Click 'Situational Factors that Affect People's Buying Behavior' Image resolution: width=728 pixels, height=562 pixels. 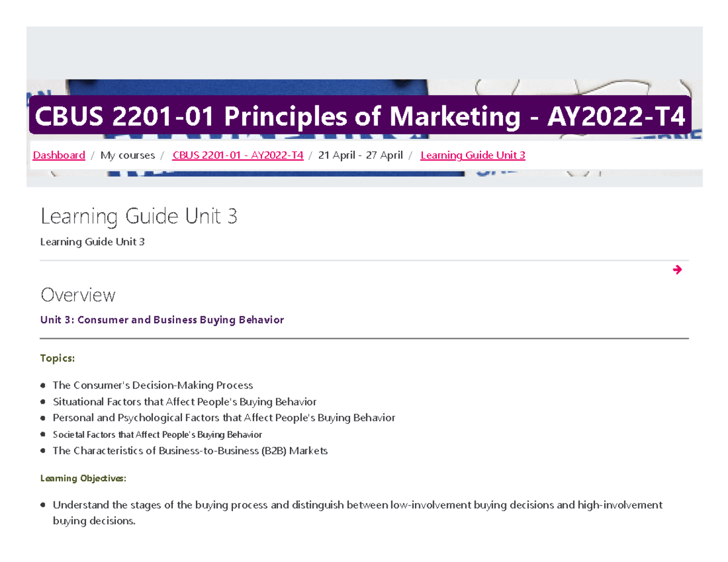coord(184,401)
